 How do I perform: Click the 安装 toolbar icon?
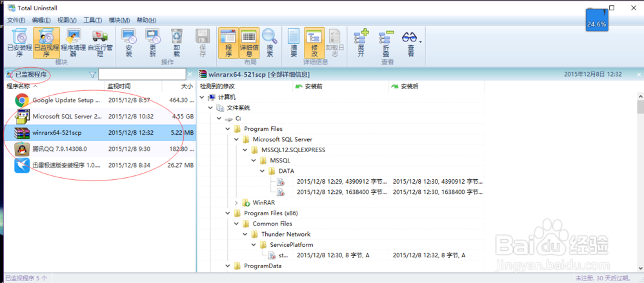(128, 43)
